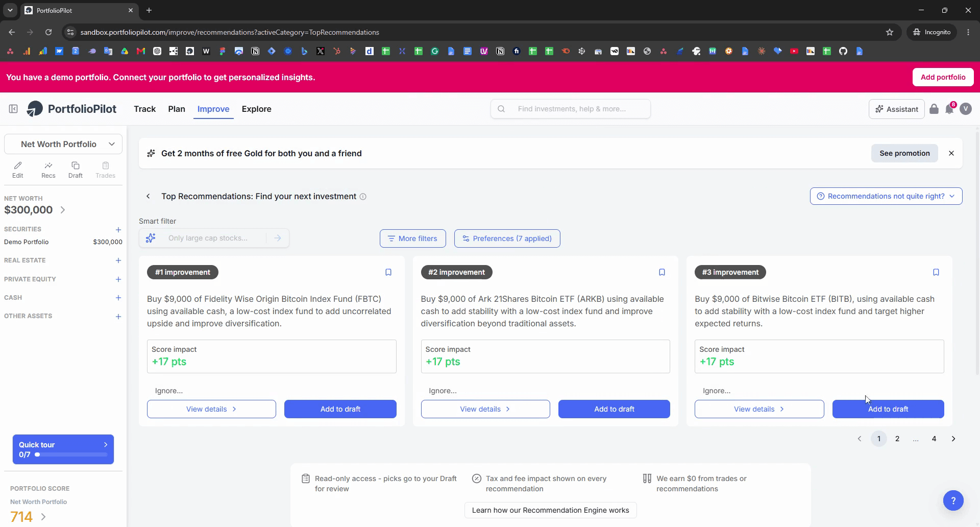Viewport: 980px width, 527px height.
Task: Open the user avatar menu
Action: (966, 109)
